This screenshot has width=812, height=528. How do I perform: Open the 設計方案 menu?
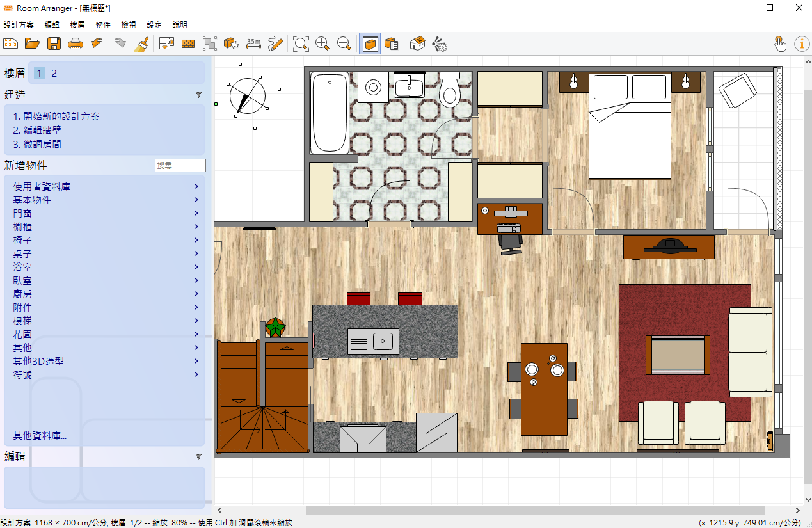point(19,25)
